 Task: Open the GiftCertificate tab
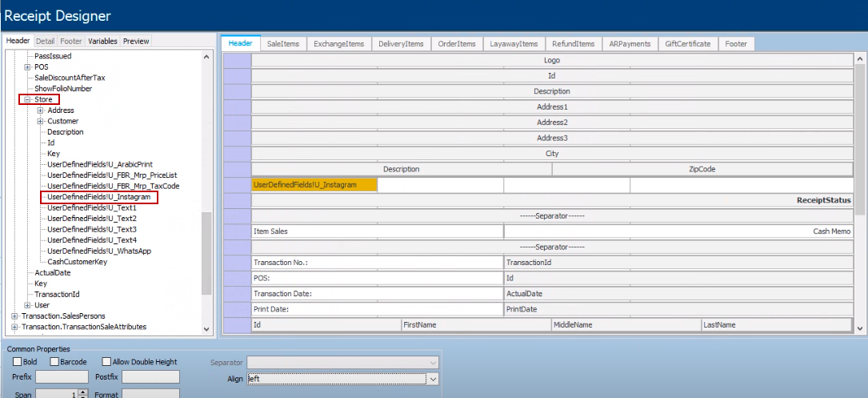688,44
